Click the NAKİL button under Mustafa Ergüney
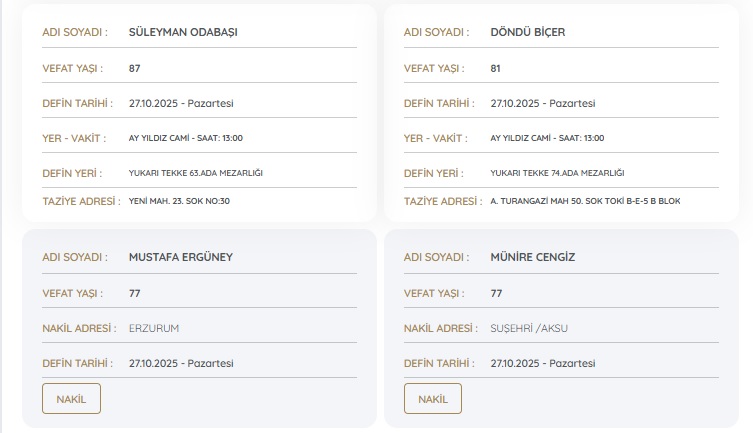This screenshot has width=753, height=433. coord(71,398)
